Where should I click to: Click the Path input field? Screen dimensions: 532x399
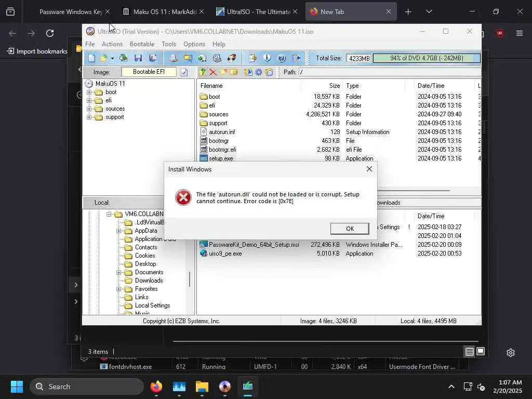click(x=390, y=72)
